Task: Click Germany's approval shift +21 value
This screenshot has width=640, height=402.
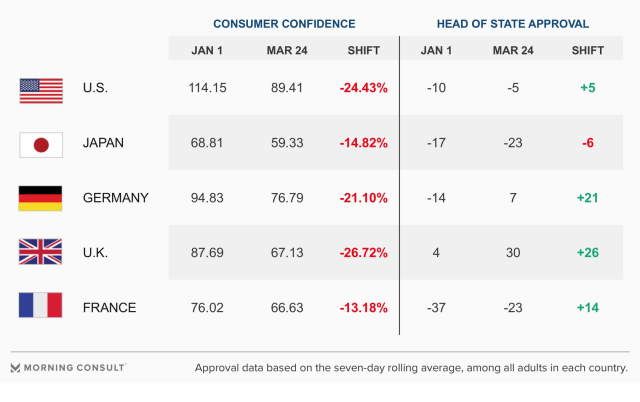Action: click(x=588, y=198)
